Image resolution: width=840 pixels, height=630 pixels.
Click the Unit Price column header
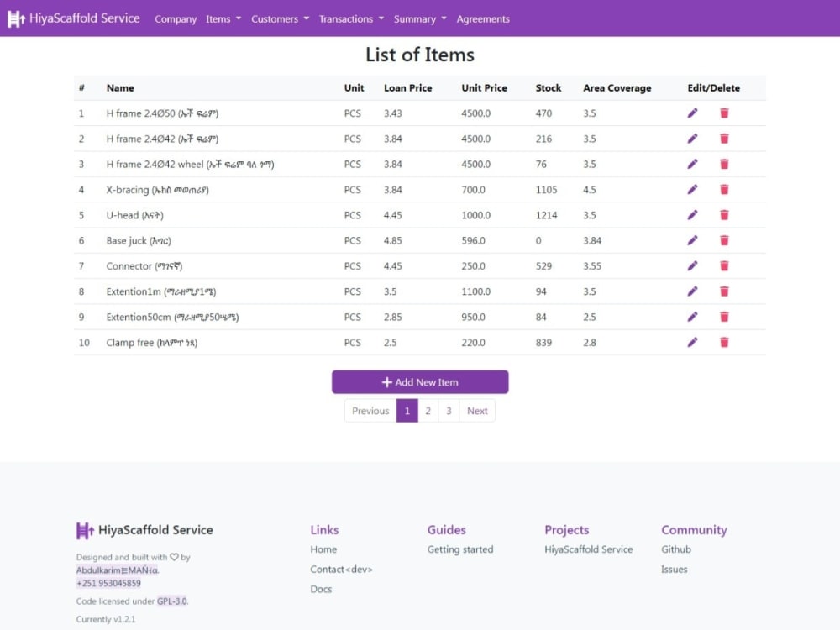[x=485, y=88]
